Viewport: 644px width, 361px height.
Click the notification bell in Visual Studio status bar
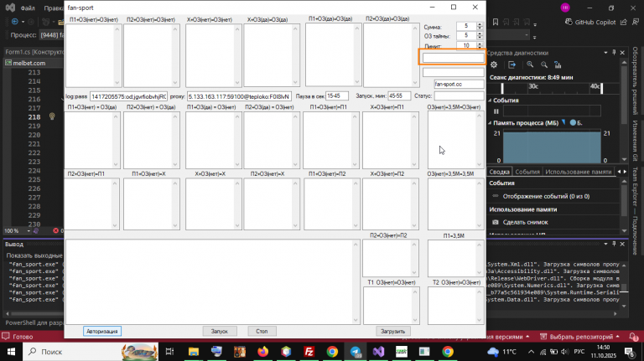[x=633, y=337]
